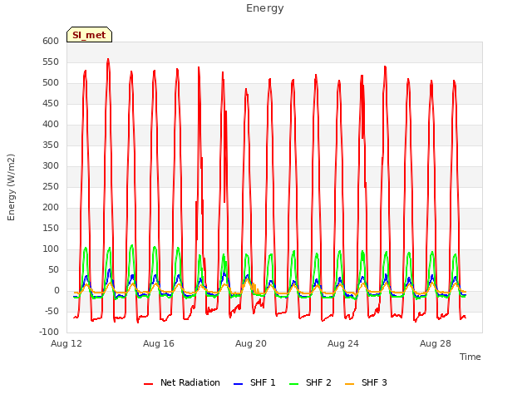
Task: Click the Aug 28 x-axis tick label
Action: (436, 343)
